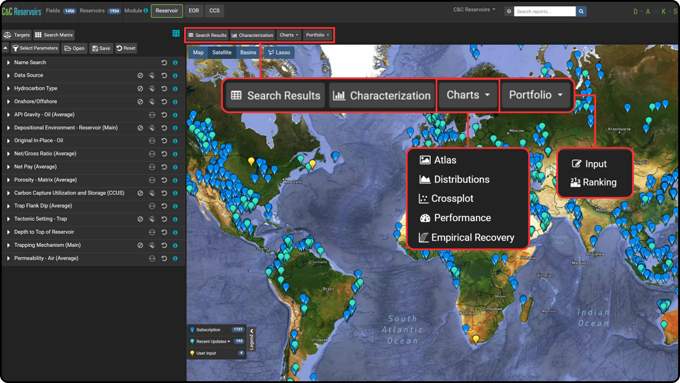Viewport: 680px width, 383px height.
Task: Click the exclude icon on Data Source row
Action: [140, 75]
